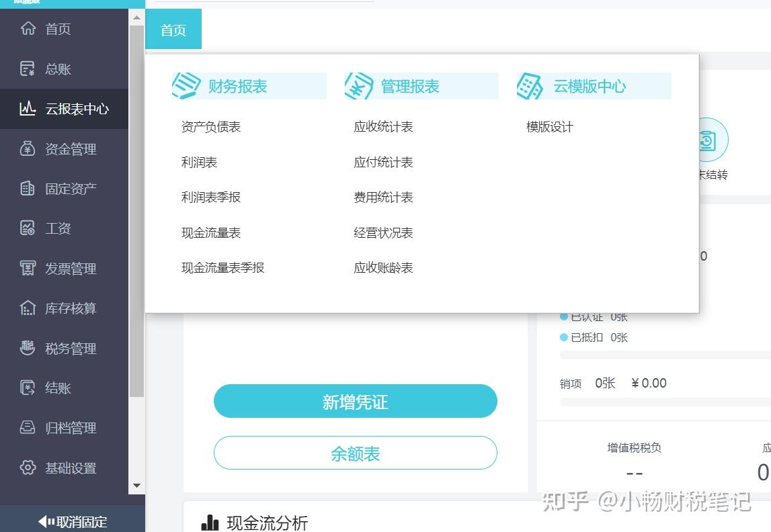Open 总账 via its ledger icon
This screenshot has height=532, width=771.
(28, 69)
